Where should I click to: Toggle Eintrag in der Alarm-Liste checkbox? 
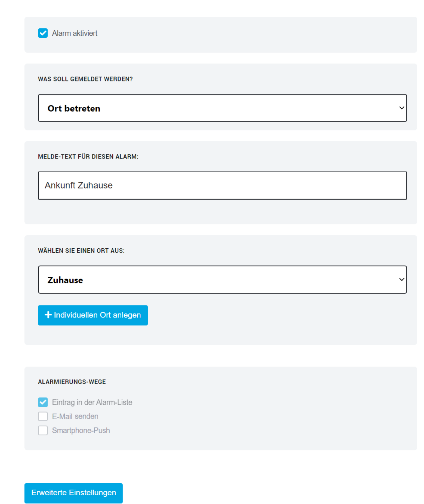(43, 402)
